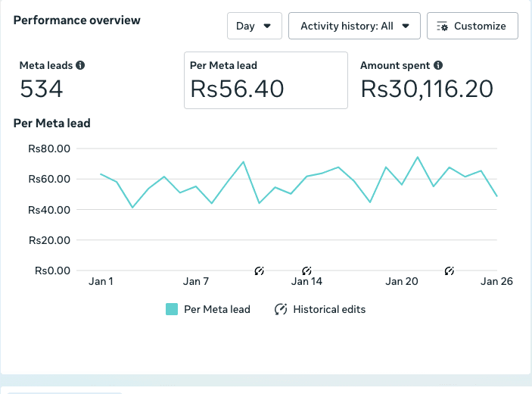Click the historical edit marker after Jan 20
532x394 pixels.
(x=450, y=270)
